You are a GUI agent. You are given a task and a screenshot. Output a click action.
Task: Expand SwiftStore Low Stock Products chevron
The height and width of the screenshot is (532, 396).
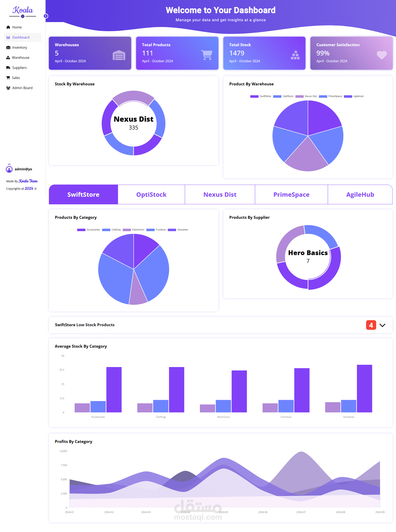coord(382,325)
